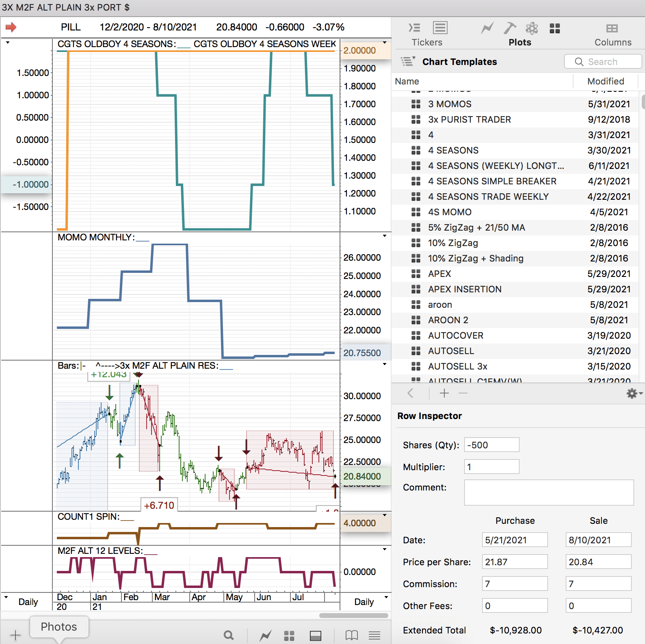The height and width of the screenshot is (644, 645).
Task: Click the plus icon below template list
Action: [x=444, y=393]
